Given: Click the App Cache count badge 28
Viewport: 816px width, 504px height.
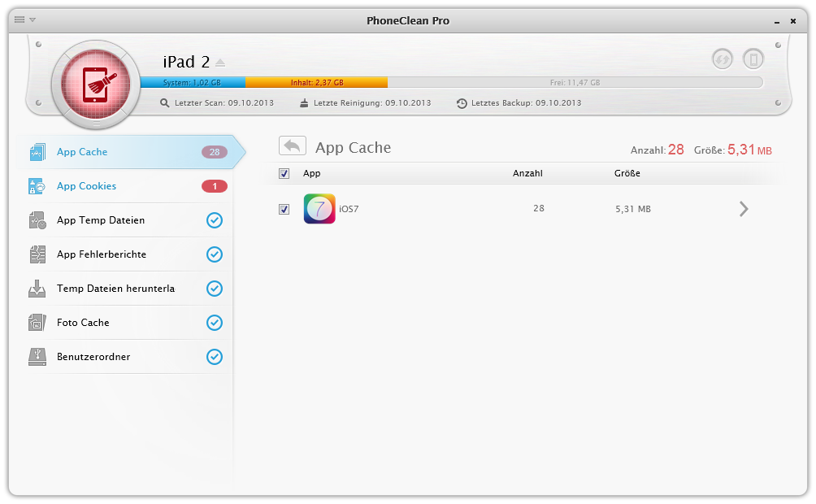Looking at the screenshot, I should (215, 152).
